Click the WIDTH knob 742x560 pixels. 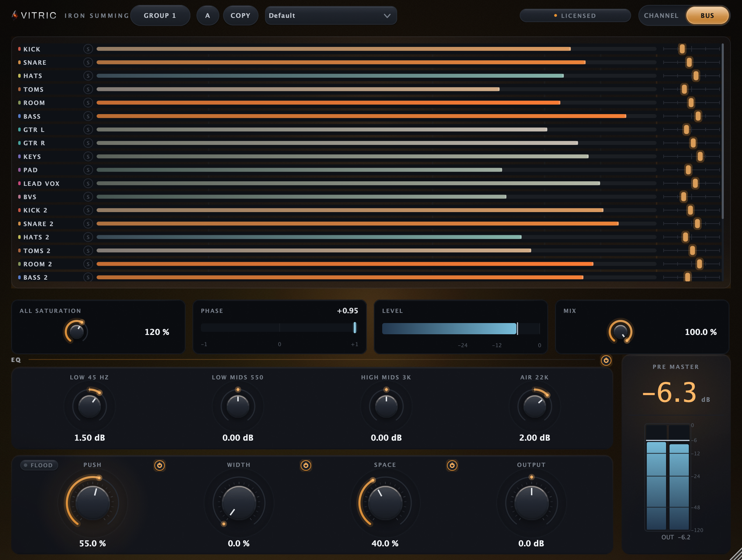(x=239, y=503)
